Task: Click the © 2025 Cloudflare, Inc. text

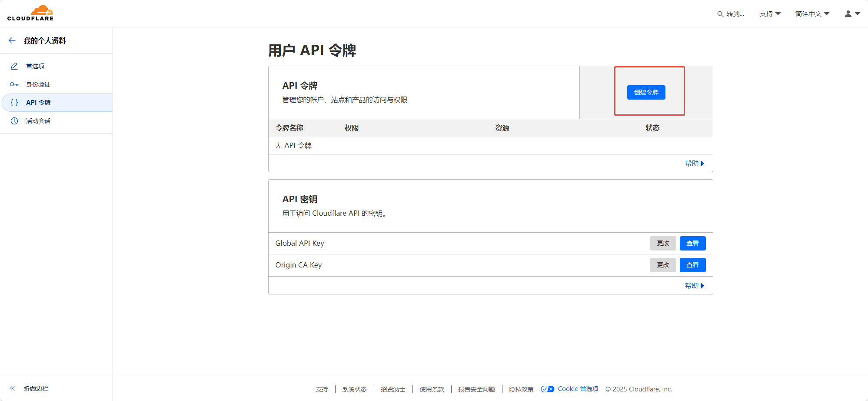Action: click(639, 389)
